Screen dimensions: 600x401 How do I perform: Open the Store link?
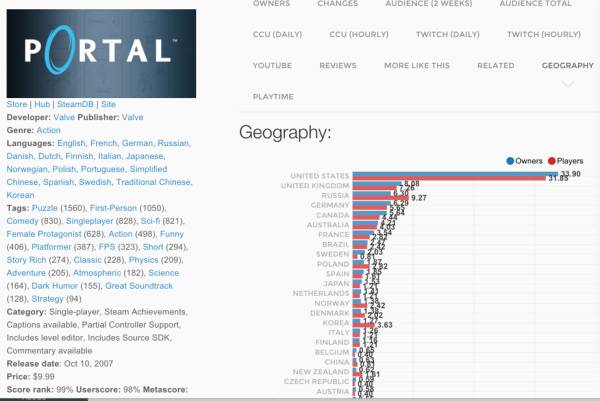click(17, 104)
